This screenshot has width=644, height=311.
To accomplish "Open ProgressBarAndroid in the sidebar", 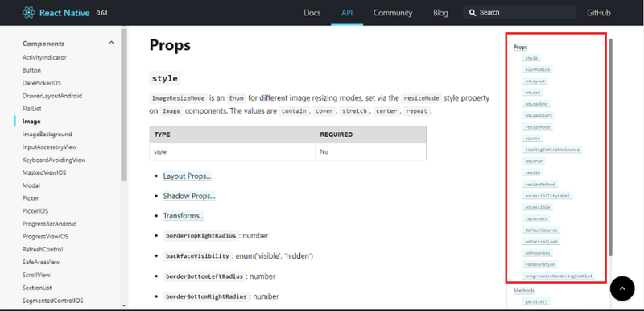I will point(49,224).
